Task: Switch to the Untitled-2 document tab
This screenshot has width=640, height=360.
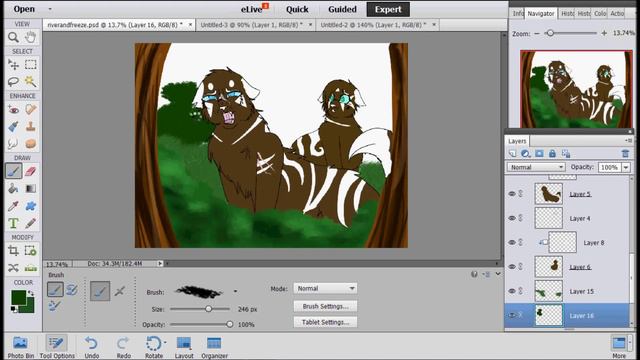Action: click(373, 25)
